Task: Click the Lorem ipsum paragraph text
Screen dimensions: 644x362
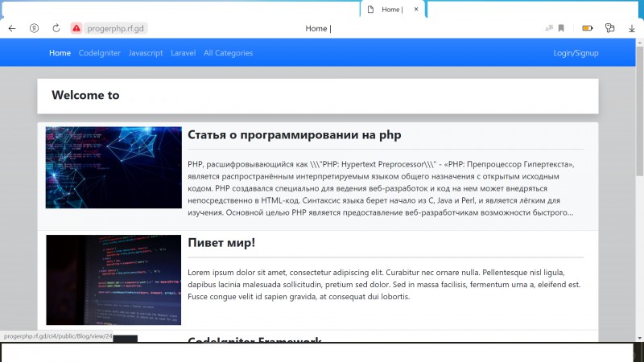Action: click(x=384, y=285)
